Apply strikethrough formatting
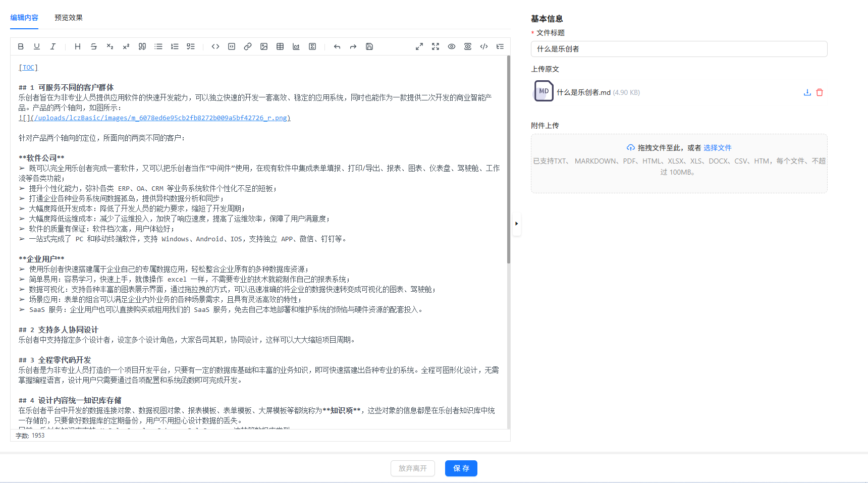This screenshot has height=483, width=868. (94, 46)
